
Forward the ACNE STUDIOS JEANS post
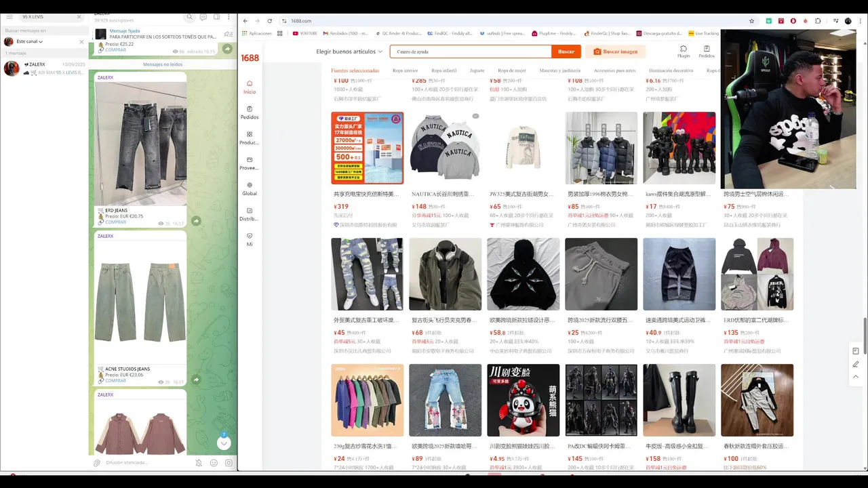196,380
